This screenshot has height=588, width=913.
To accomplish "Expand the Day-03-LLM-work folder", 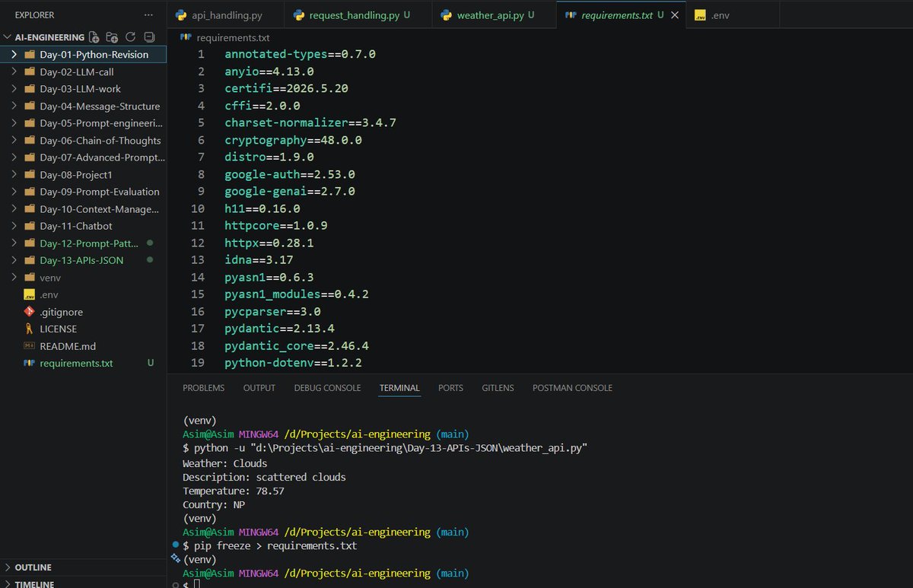I will (14, 89).
